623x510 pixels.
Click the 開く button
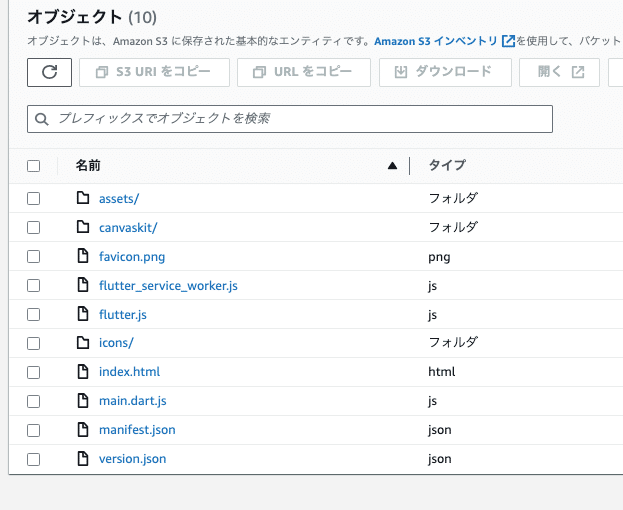click(x=560, y=72)
